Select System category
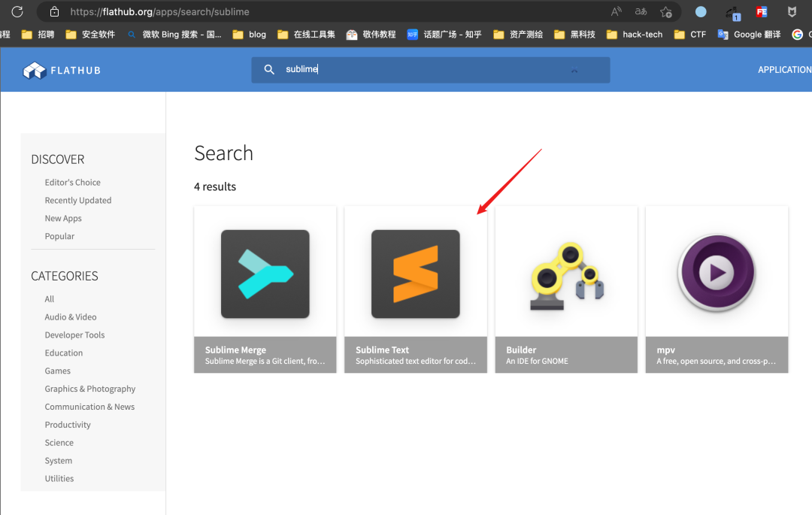This screenshot has width=812, height=515. (59, 461)
